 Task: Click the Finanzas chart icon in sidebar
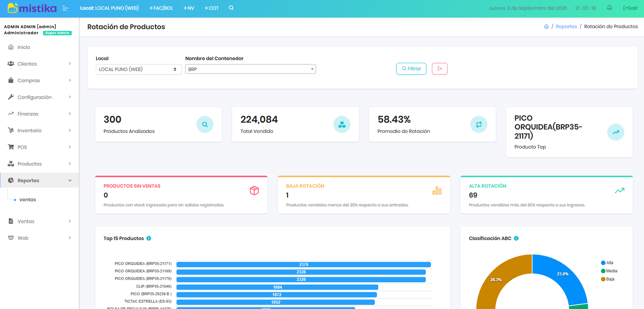tap(11, 114)
